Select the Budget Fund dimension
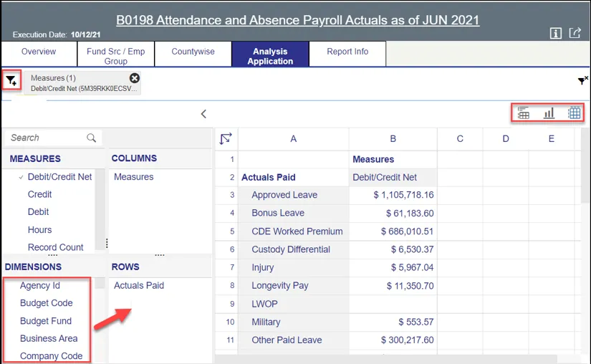The width and height of the screenshot is (591, 364). pyautogui.click(x=46, y=321)
